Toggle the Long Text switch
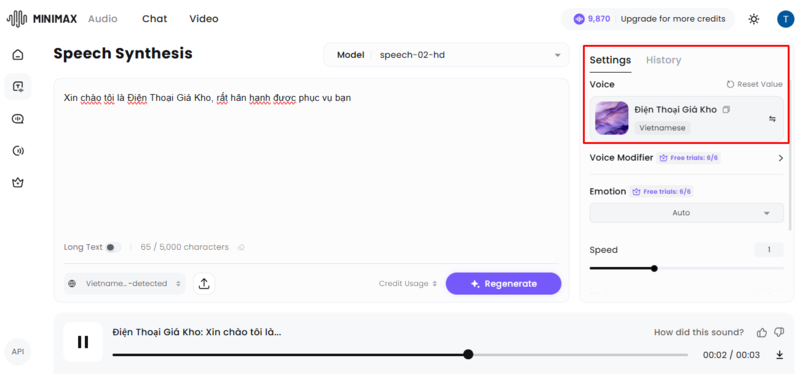Screen dimensions: 800x374 pos(113,247)
